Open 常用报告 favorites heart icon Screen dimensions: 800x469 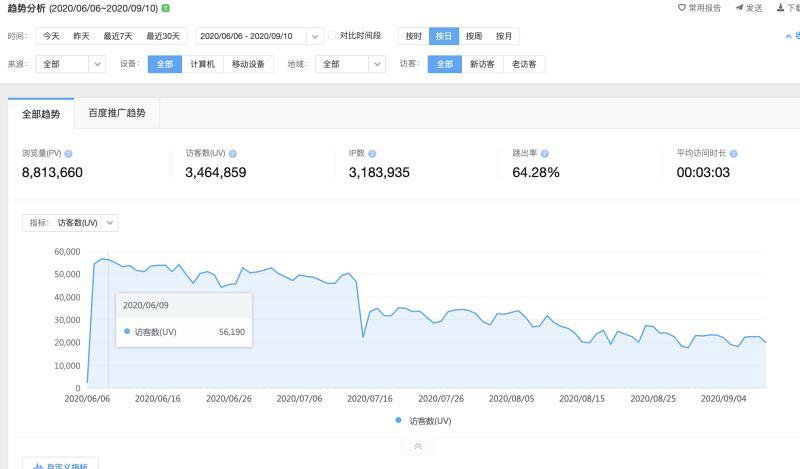click(681, 8)
